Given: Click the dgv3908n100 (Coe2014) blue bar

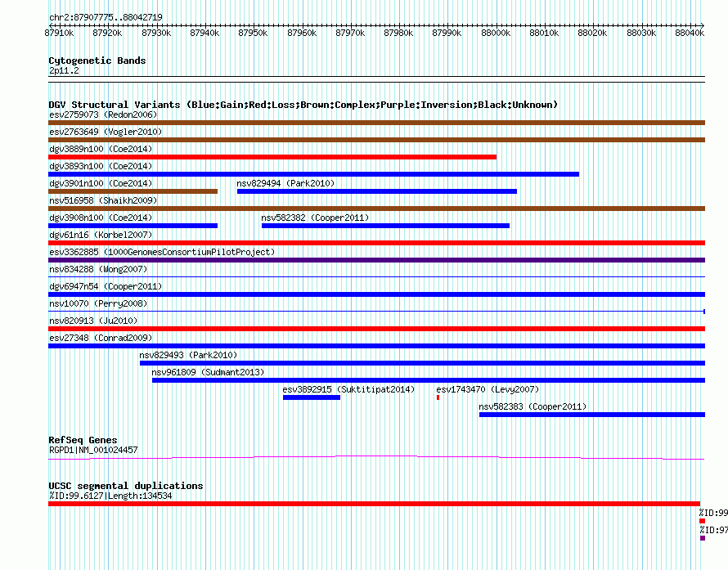Looking at the screenshot, I should coord(133,226).
